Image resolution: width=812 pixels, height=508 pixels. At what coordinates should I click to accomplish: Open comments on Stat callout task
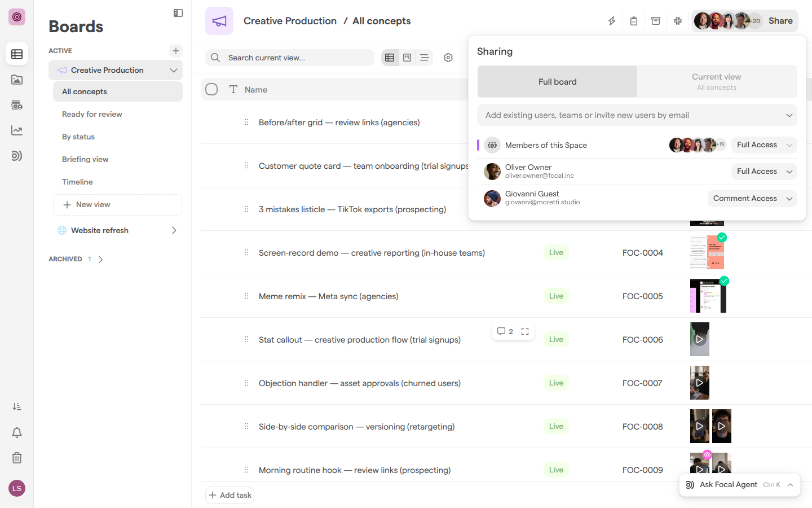tap(505, 331)
